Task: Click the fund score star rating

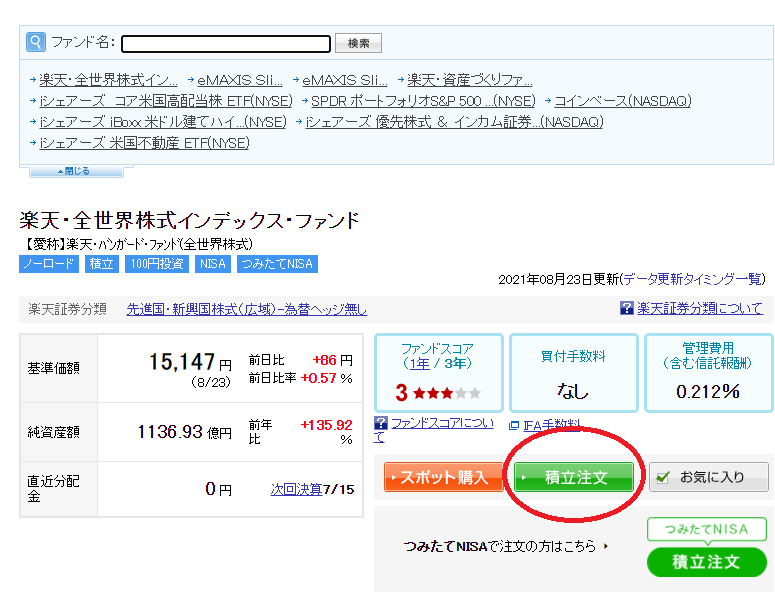Action: click(447, 393)
